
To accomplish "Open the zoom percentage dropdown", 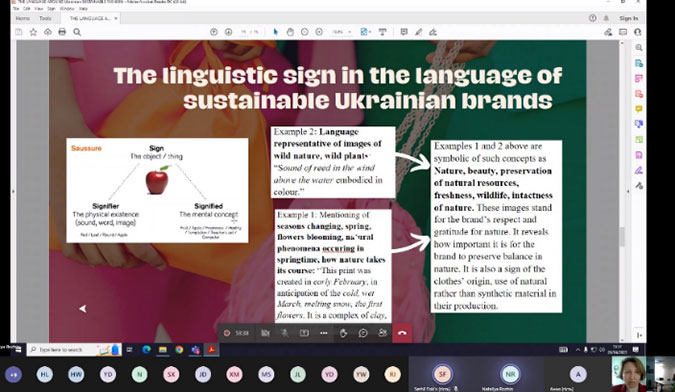I will coord(342,32).
